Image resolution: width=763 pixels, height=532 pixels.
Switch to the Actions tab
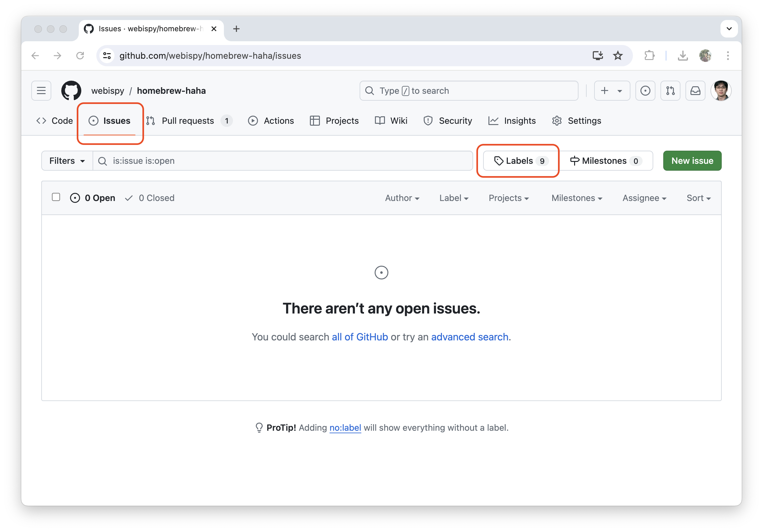tap(271, 121)
